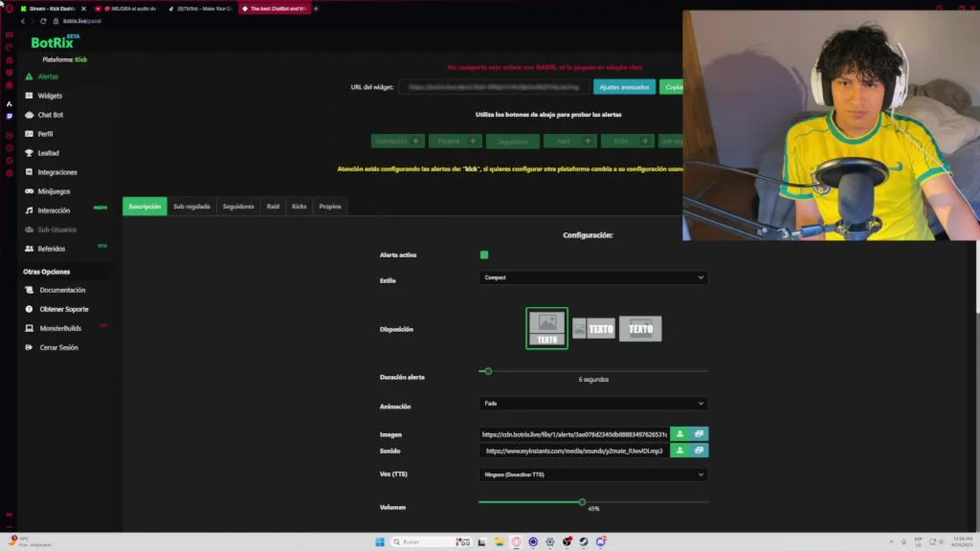Open Discord from the taskbar
The width and height of the screenshot is (980, 551).
602,542
